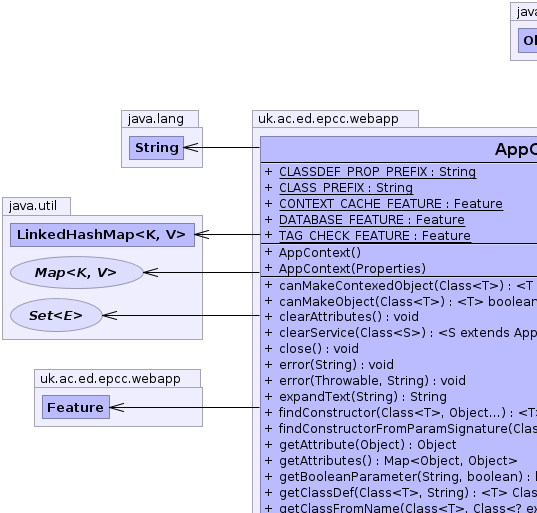
Task: Open the java.util package tab
Action: click(x=36, y=206)
